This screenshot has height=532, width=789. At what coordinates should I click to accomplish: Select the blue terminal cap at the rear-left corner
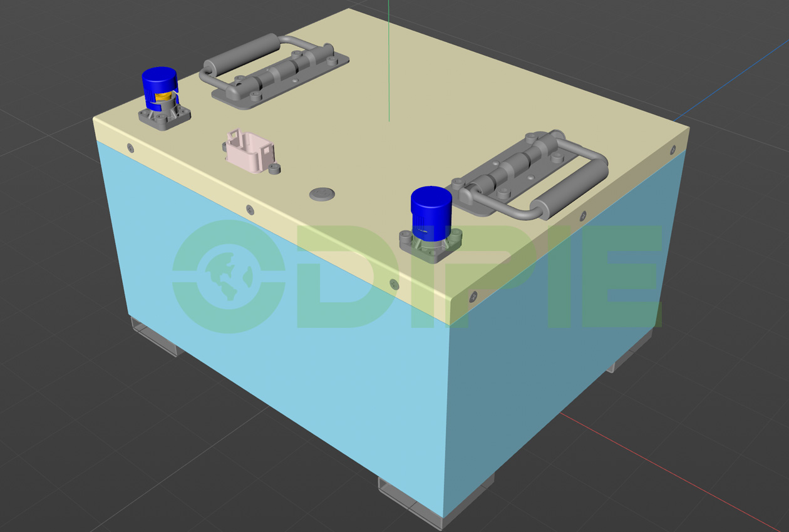(x=158, y=84)
